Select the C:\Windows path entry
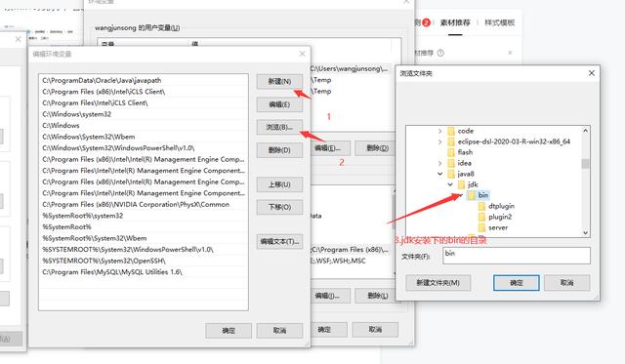This screenshot has height=364, width=625. (144, 125)
